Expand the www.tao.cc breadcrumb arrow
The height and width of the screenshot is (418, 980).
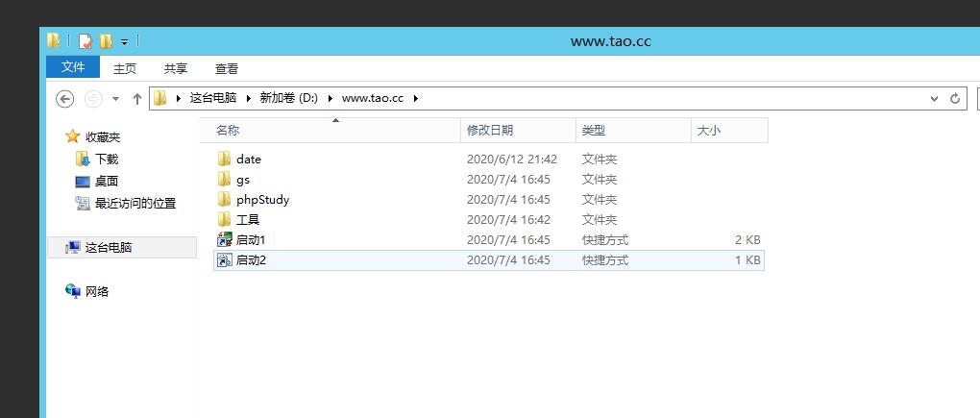[415, 98]
